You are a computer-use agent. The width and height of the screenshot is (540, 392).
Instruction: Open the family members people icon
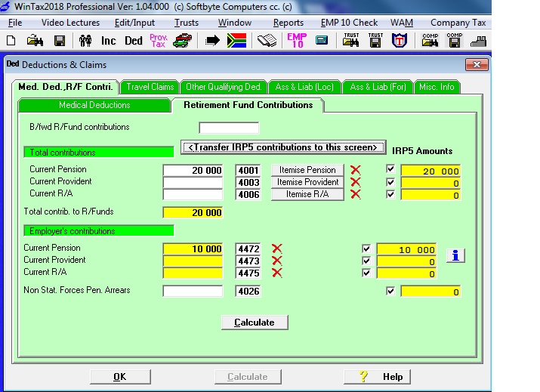click(85, 41)
